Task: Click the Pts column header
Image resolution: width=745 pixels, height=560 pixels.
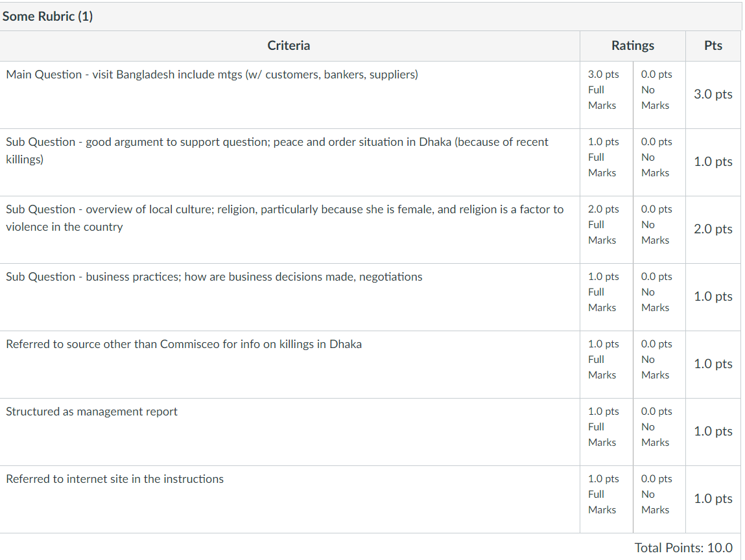Action: click(x=713, y=45)
